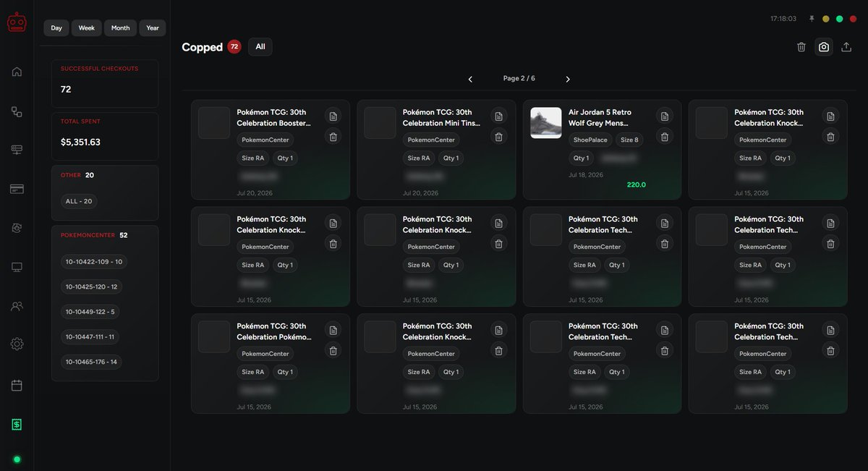Switch to the Month tab

121,28
